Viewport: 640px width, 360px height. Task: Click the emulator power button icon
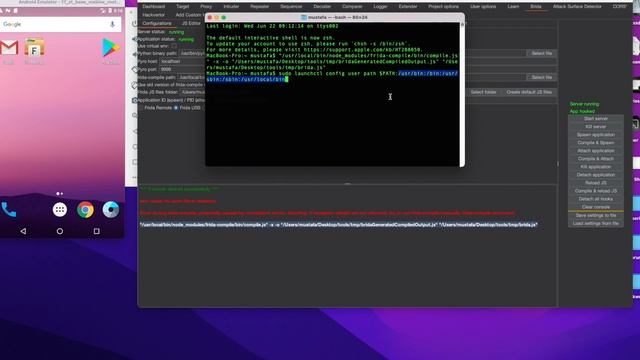pos(135,24)
